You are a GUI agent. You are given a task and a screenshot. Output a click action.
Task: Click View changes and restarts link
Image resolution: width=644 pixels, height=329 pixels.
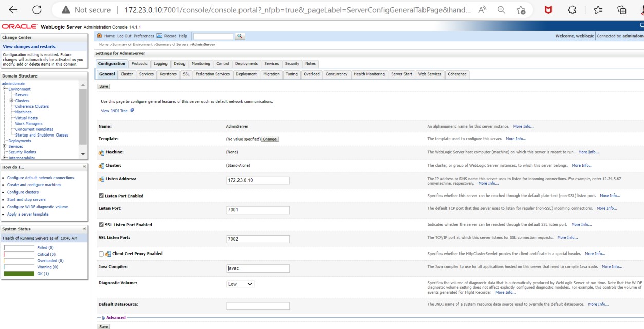[x=29, y=47]
